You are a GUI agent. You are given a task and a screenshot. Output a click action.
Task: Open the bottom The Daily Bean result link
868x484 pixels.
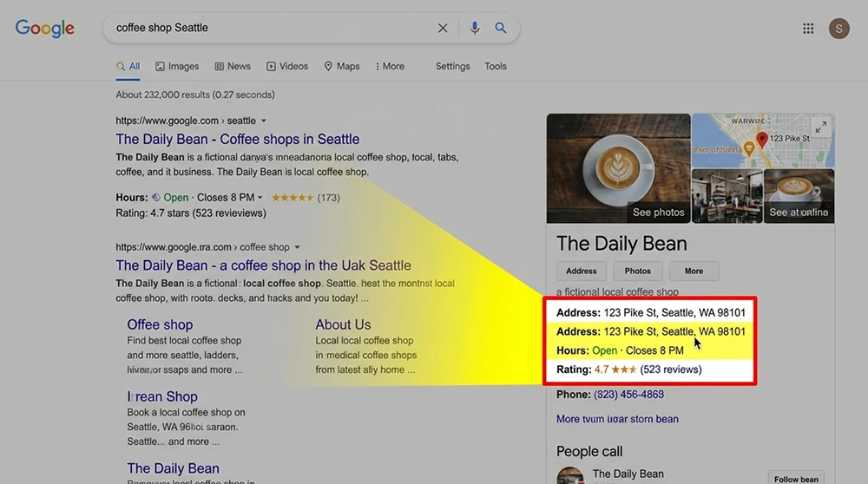[x=173, y=468]
